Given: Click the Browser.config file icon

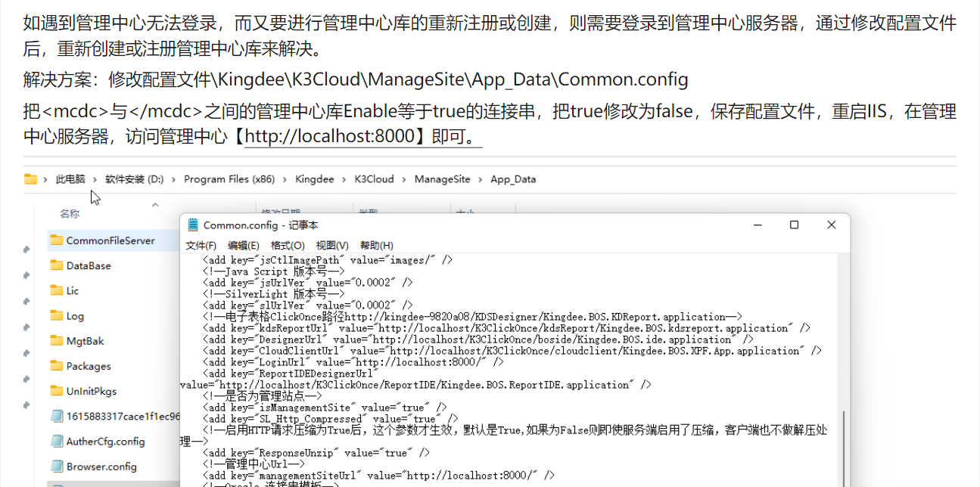Looking at the screenshot, I should click(57, 467).
